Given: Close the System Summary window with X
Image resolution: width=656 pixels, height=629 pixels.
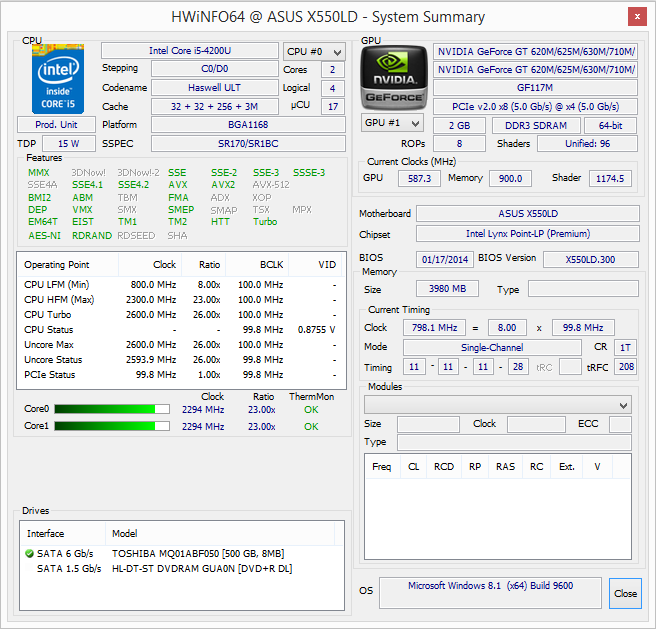Looking at the screenshot, I should click(x=637, y=17).
